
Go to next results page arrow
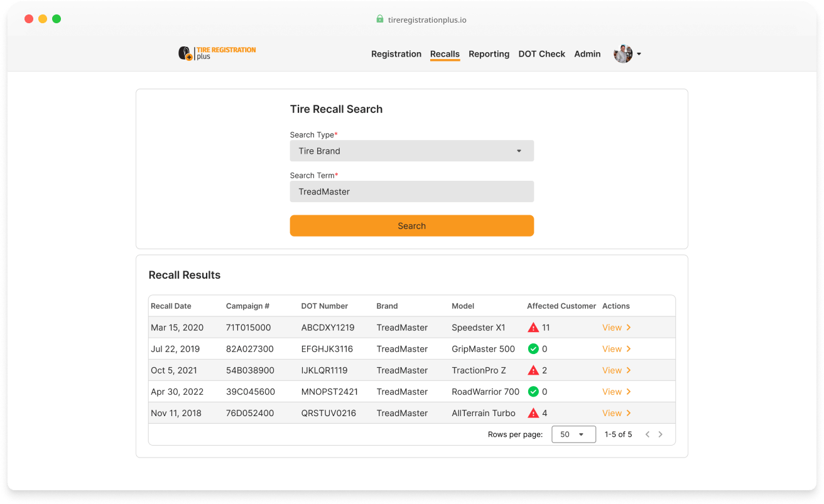[660, 434]
